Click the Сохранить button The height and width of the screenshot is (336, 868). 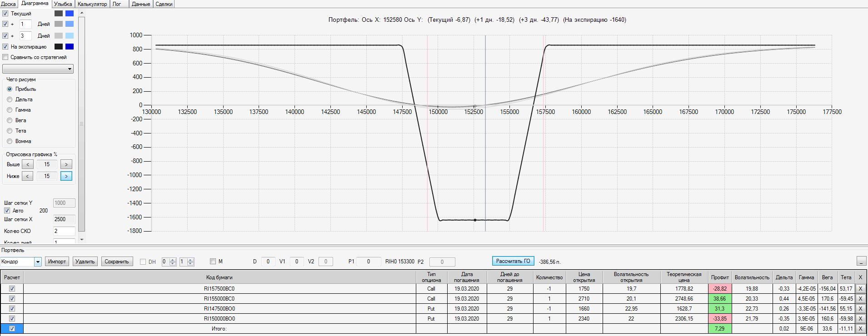point(117,262)
